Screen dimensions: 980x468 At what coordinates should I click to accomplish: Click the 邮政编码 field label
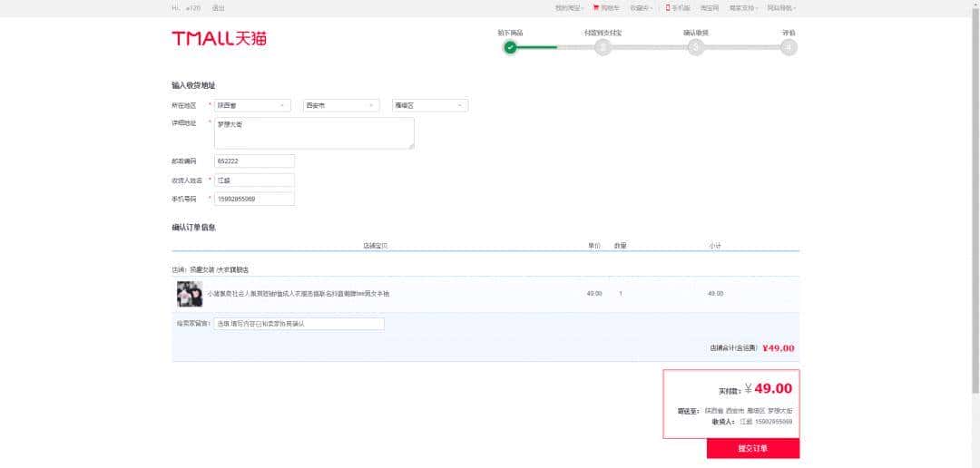tap(183, 161)
